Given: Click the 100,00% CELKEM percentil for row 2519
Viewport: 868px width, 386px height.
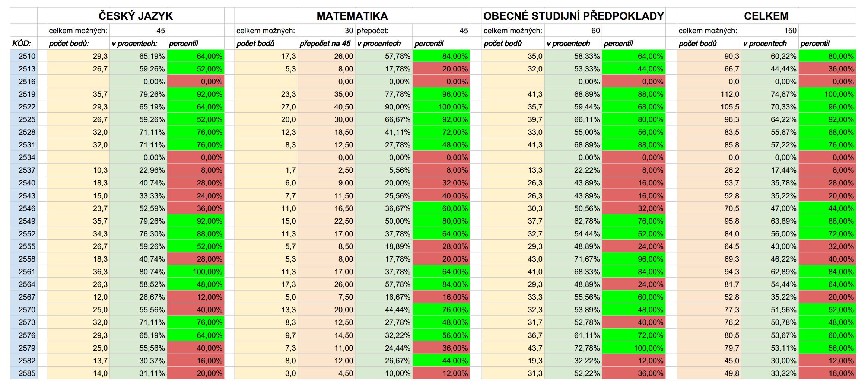Looking at the screenshot, I should [x=827, y=94].
